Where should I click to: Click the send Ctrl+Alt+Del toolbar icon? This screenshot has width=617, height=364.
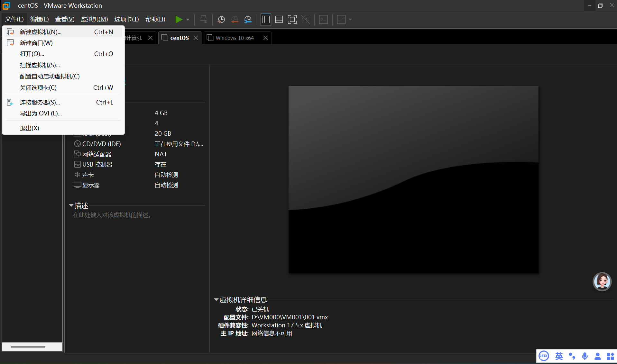click(x=203, y=20)
